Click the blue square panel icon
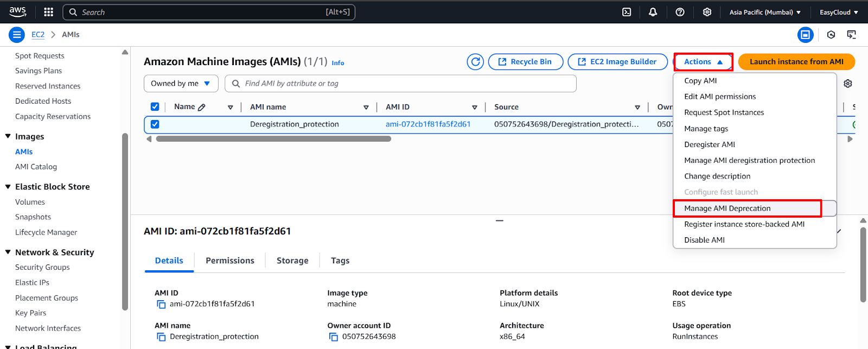Screen dimensions: 868x349 point(806,35)
